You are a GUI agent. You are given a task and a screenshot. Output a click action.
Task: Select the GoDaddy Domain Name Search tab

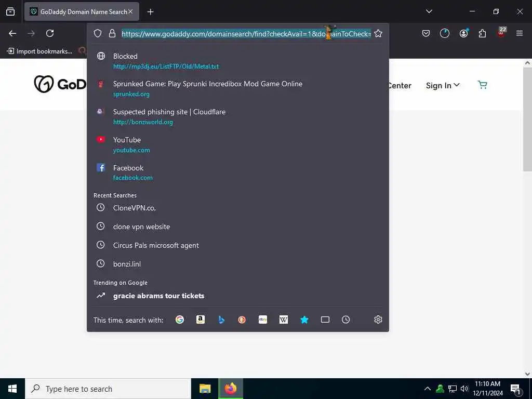coord(82,12)
